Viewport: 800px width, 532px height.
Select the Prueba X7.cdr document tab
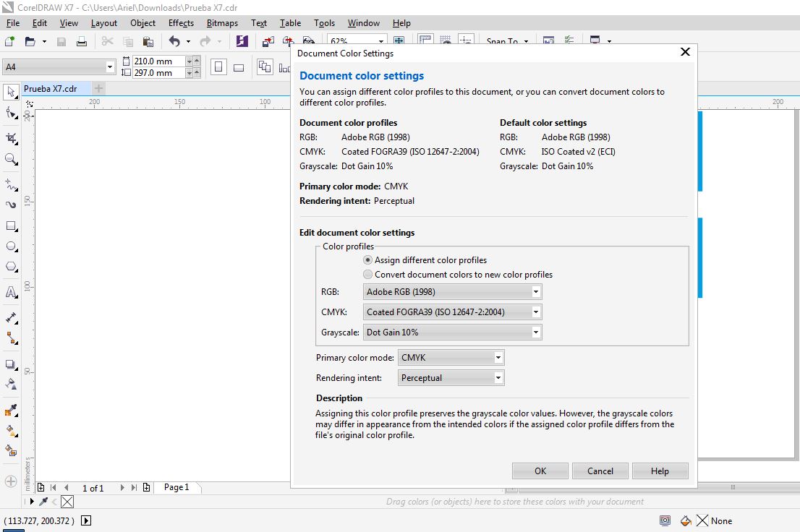[51, 89]
